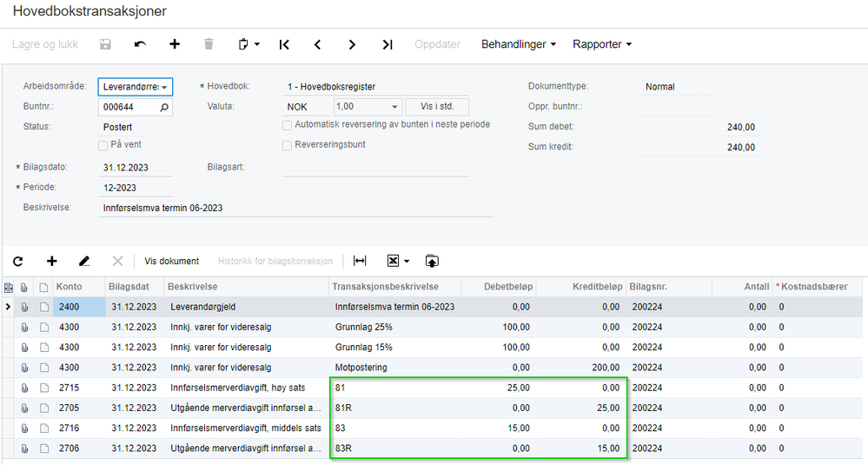Click the note icon on the Motpostering row
The width and height of the screenshot is (868, 465).
(x=44, y=368)
